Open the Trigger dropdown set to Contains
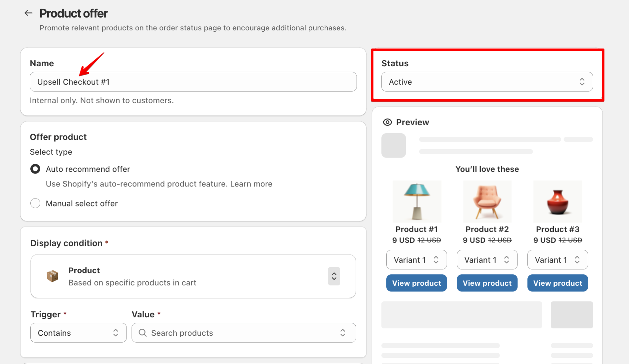Viewport: 629px width, 364px height. coord(78,333)
